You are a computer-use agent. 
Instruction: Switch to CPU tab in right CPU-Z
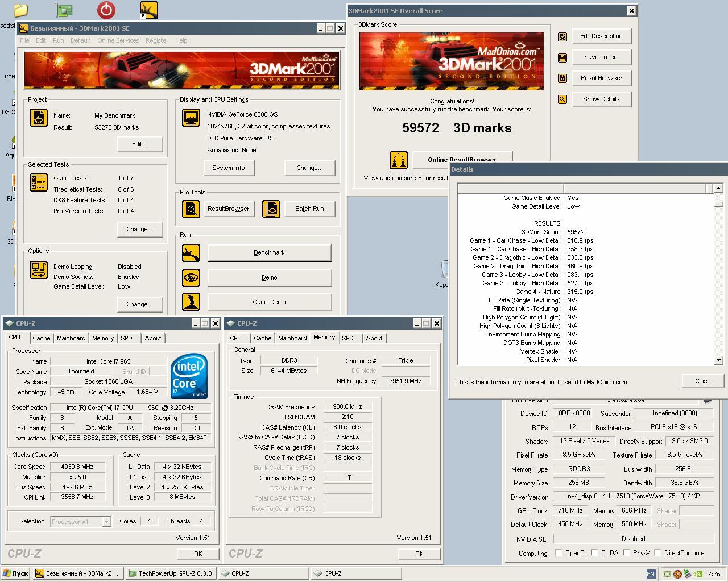tap(235, 338)
